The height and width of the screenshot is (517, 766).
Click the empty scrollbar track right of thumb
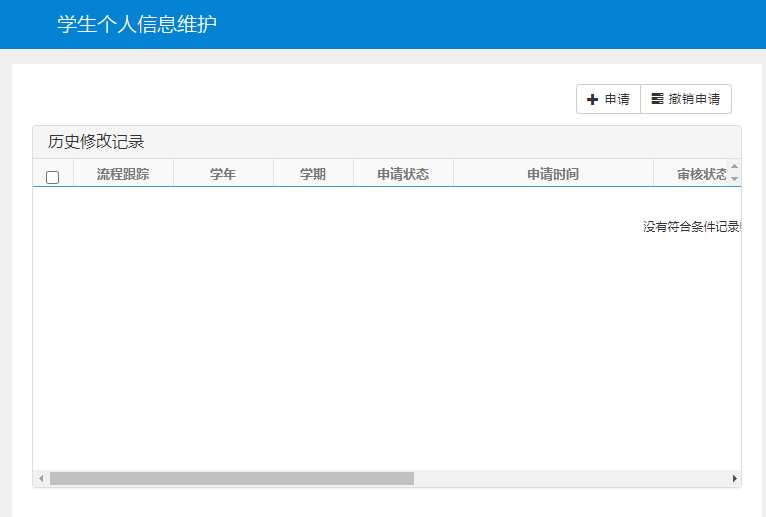coord(570,479)
